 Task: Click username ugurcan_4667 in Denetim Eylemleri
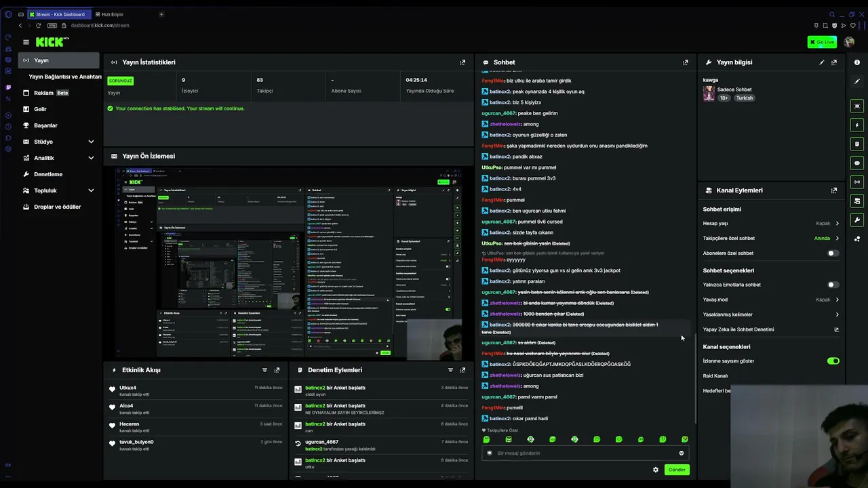coord(321,442)
